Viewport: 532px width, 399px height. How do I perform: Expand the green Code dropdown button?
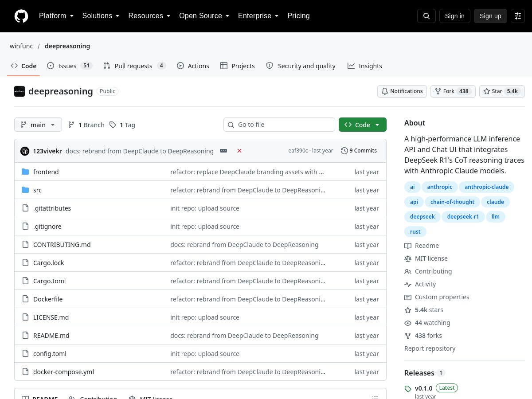click(x=363, y=125)
